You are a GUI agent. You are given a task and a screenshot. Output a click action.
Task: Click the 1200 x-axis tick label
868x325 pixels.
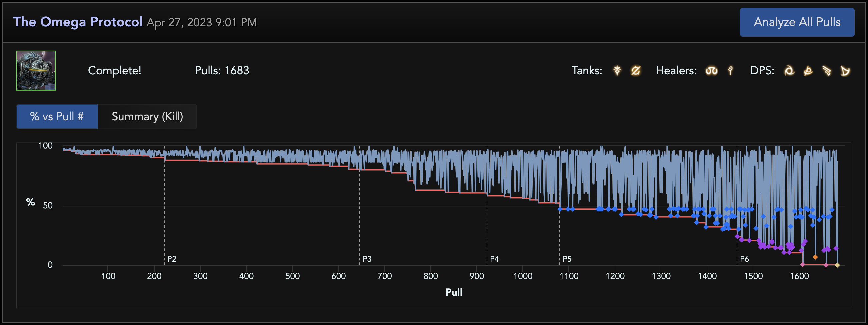(x=615, y=276)
